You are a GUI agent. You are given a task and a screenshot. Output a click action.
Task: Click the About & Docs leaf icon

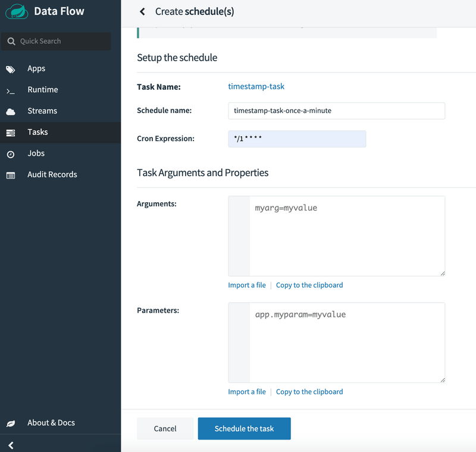tap(11, 423)
